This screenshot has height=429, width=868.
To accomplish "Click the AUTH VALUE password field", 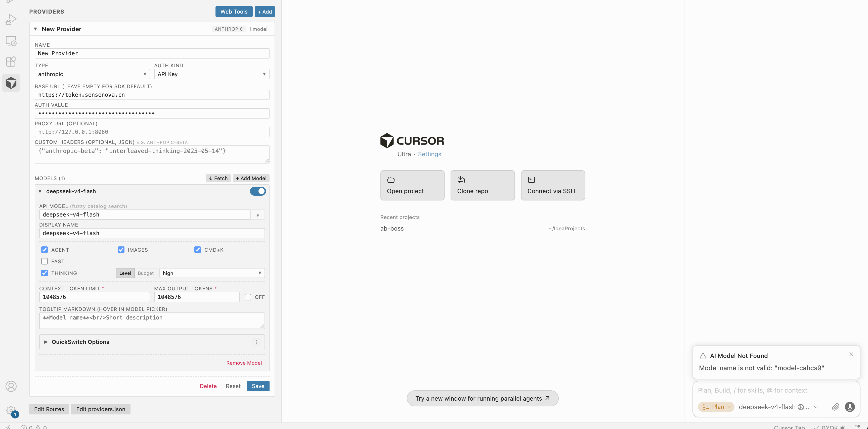I will coord(152,113).
